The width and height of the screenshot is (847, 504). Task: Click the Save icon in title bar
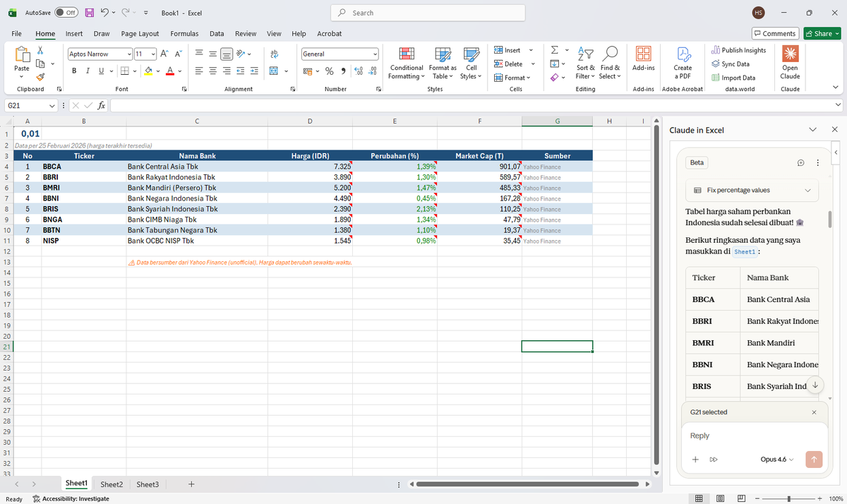90,13
